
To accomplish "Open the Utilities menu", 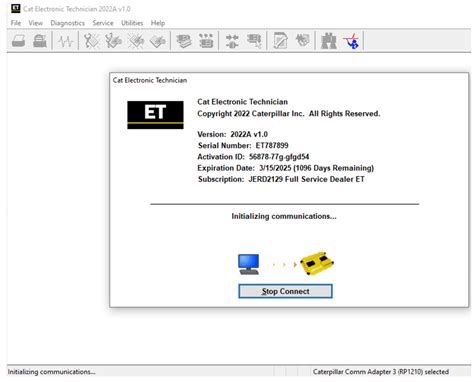I will point(132,23).
